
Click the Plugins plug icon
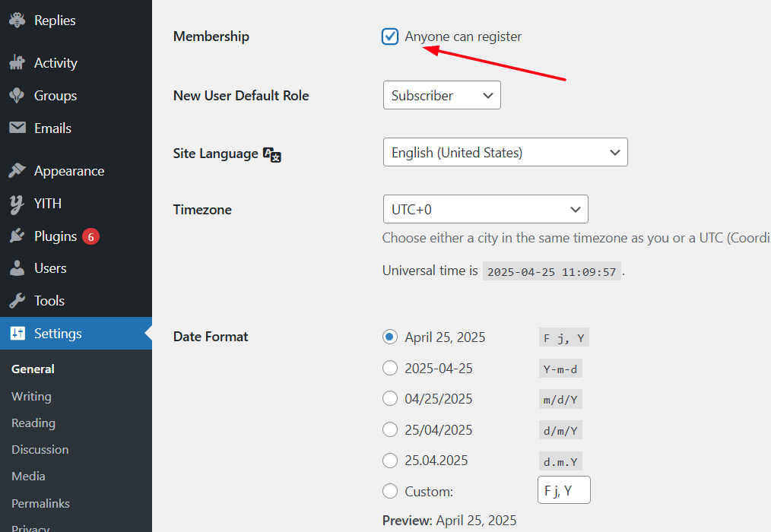[x=17, y=236]
